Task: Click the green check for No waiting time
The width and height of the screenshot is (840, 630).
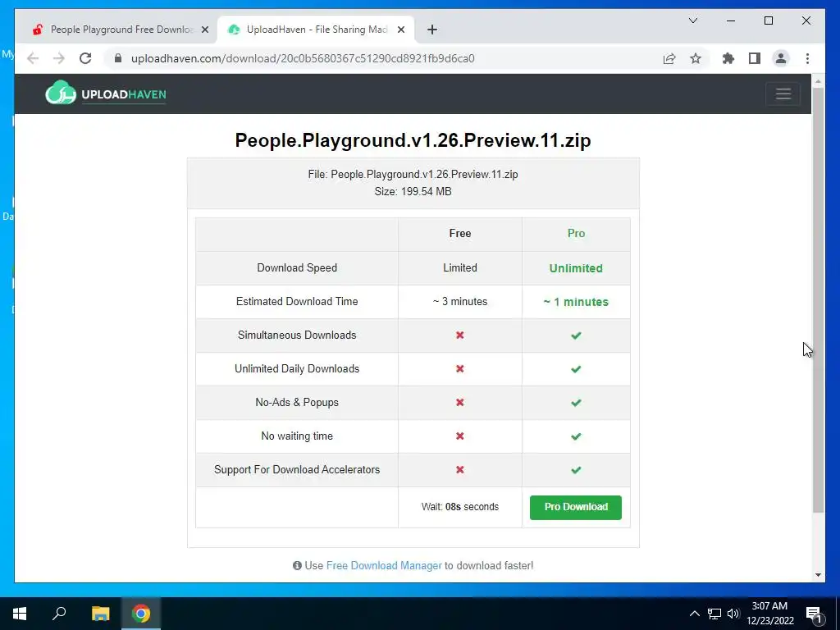Action: (576, 436)
